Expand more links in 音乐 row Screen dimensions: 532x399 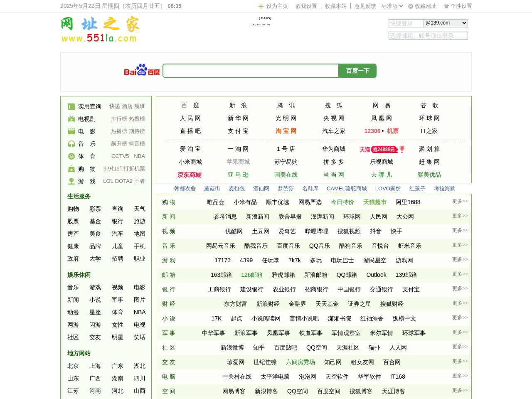tap(460, 245)
